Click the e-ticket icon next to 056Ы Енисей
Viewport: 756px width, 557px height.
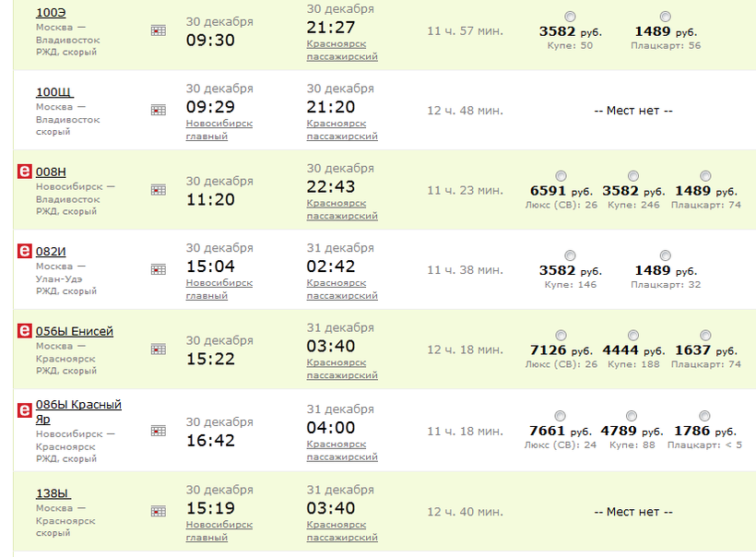(x=25, y=331)
